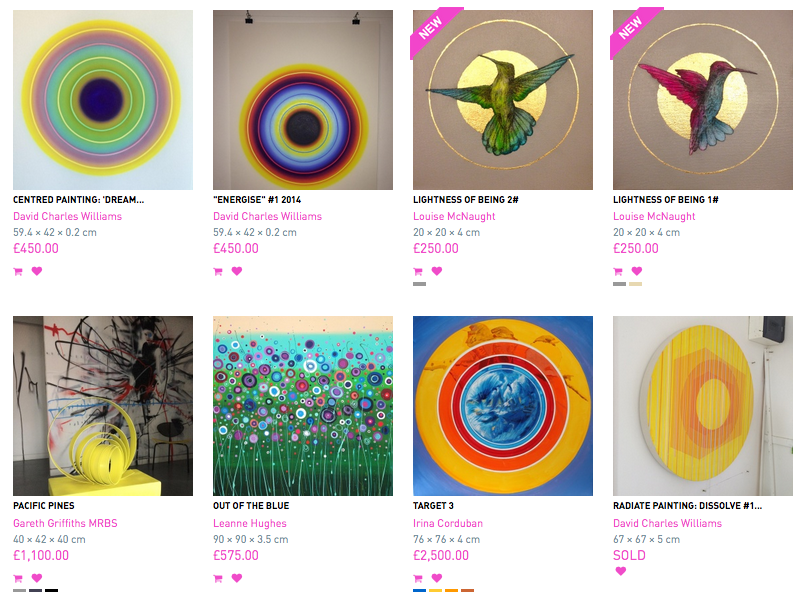Viewport: 799px width, 606px height.
Task: Add Lightness of Being 2# to cart
Action: click(418, 272)
